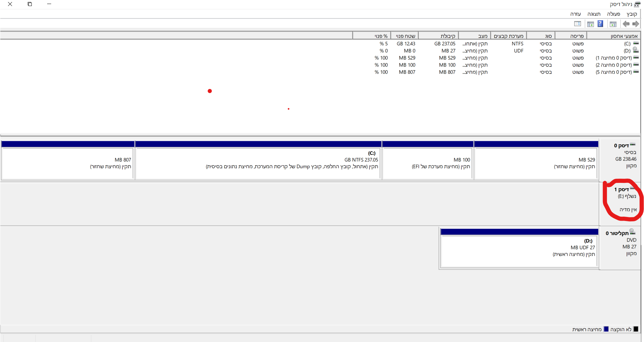The height and width of the screenshot is (342, 644).
Task: Click the 'מחיצה ראשית' legend label
Action: 587,329
